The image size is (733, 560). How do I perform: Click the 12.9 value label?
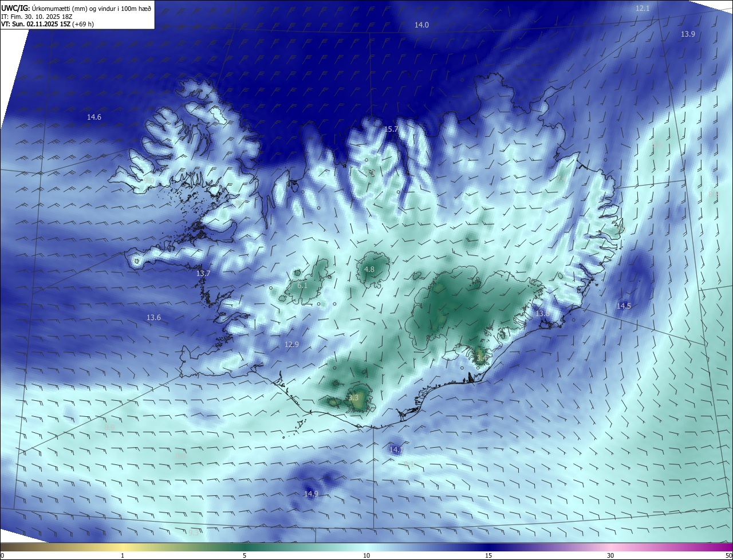tap(291, 345)
